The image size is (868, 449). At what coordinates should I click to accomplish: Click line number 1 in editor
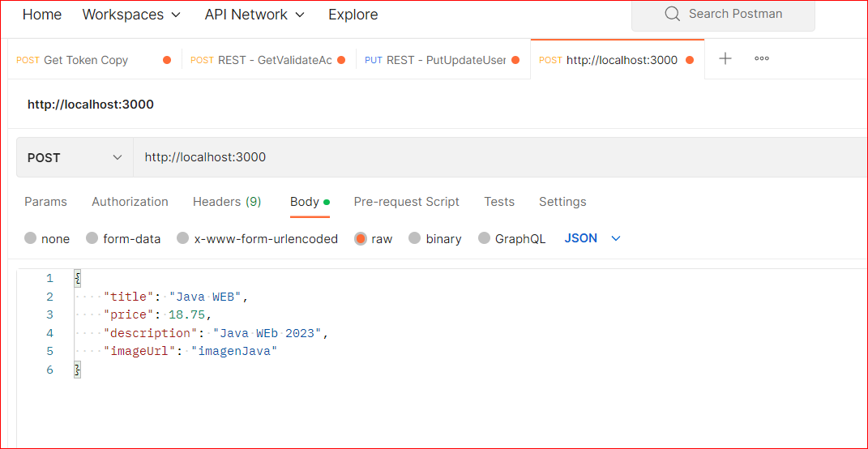[x=50, y=279]
